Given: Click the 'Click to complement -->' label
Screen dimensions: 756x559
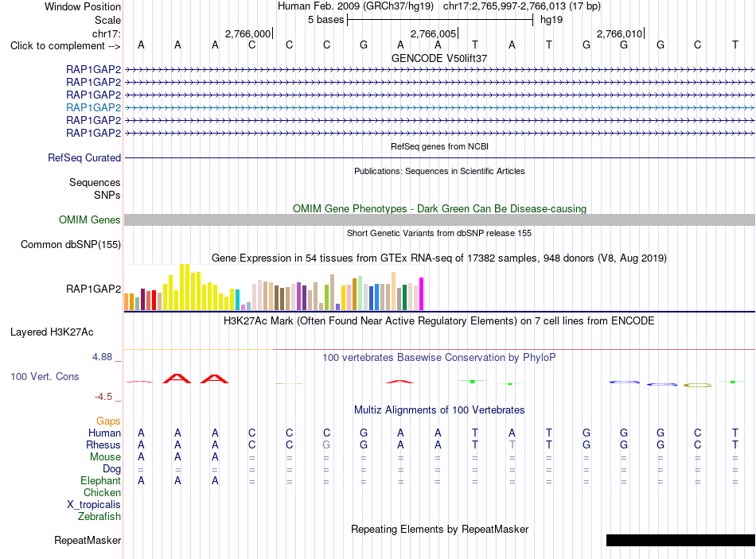Looking at the screenshot, I should [x=65, y=46].
